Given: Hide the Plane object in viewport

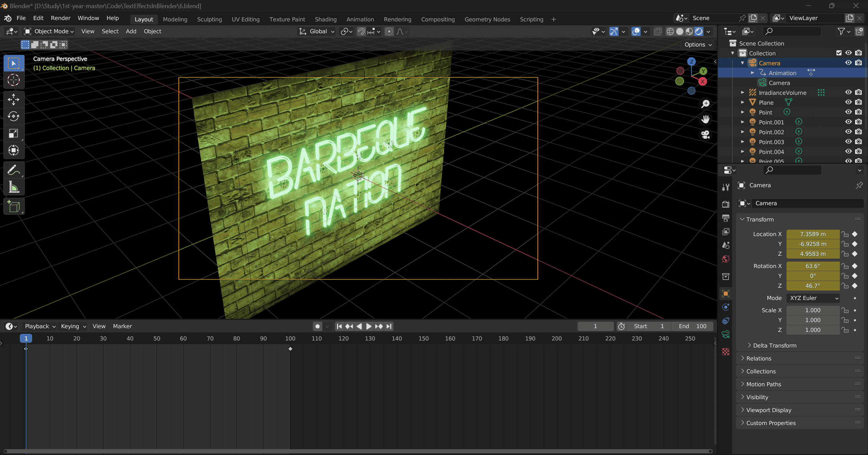Looking at the screenshot, I should [x=848, y=102].
